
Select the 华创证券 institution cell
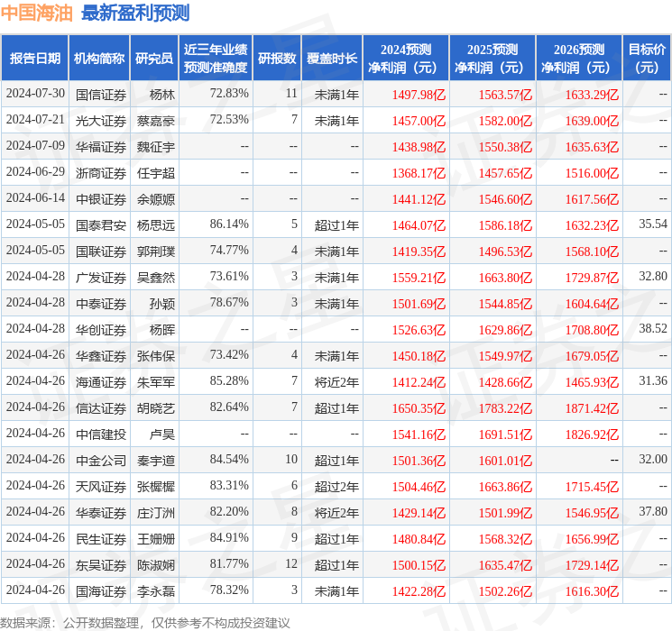pyautogui.click(x=101, y=329)
